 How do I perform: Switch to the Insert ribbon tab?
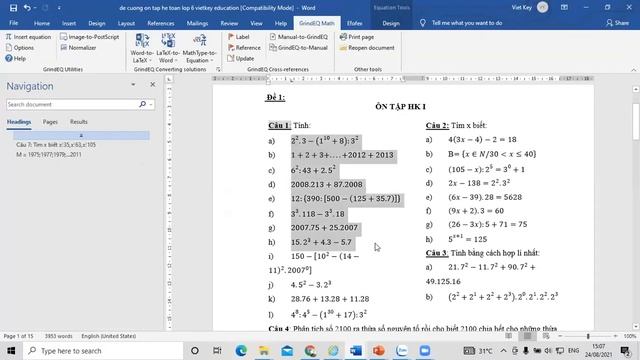(x=69, y=23)
